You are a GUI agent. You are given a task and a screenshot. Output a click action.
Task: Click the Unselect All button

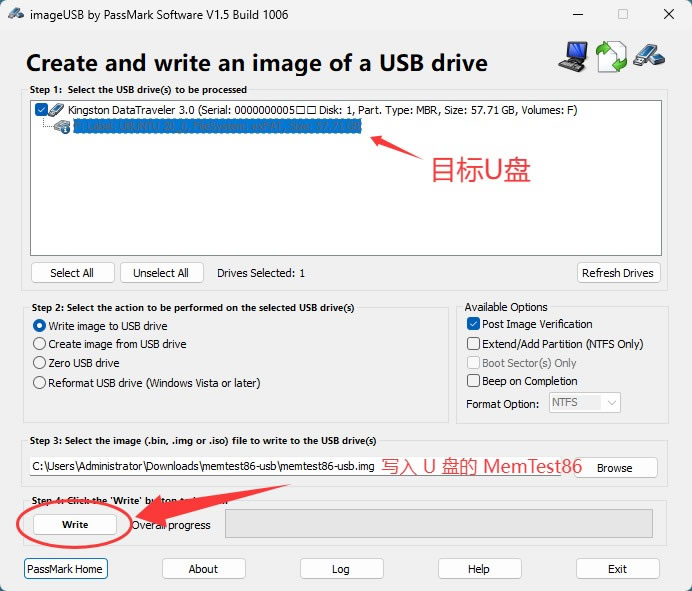pyautogui.click(x=161, y=273)
